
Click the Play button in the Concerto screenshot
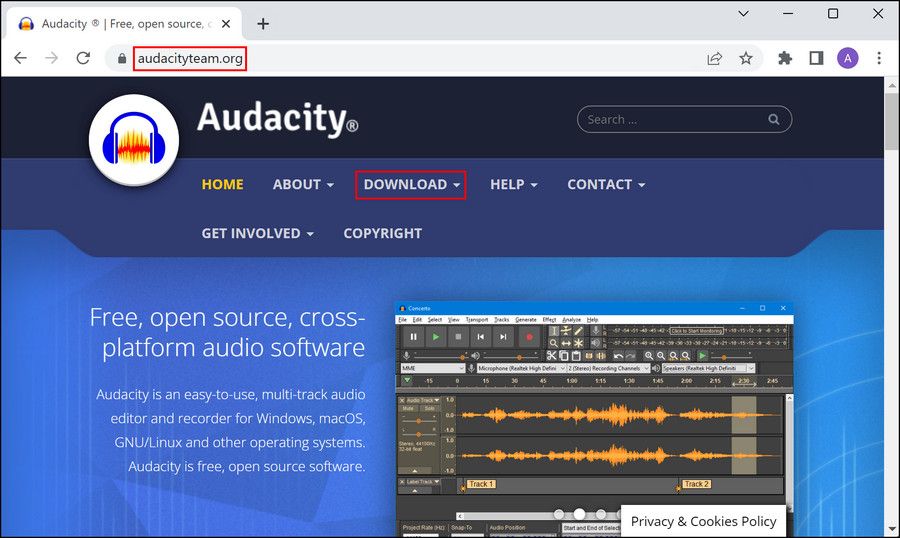(x=436, y=337)
